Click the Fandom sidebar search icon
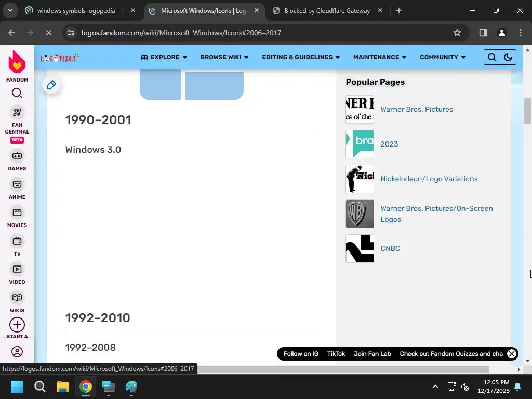The height and width of the screenshot is (399, 532). 17,93
